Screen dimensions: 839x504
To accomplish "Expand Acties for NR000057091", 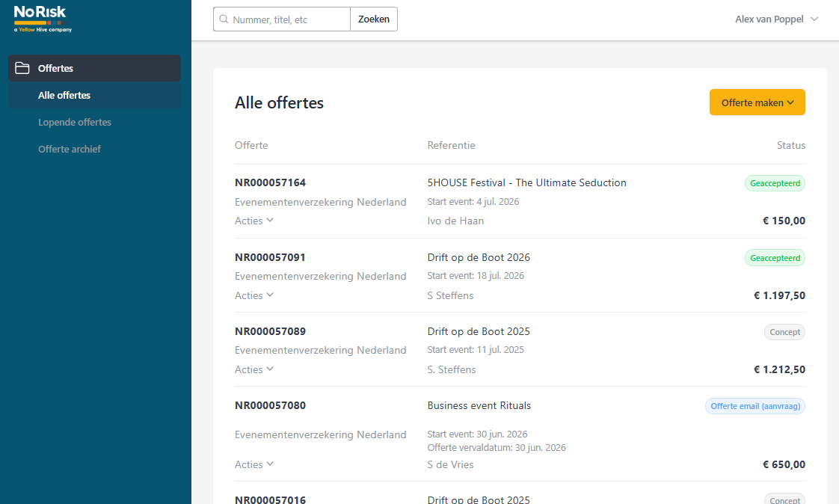I will [x=254, y=295].
